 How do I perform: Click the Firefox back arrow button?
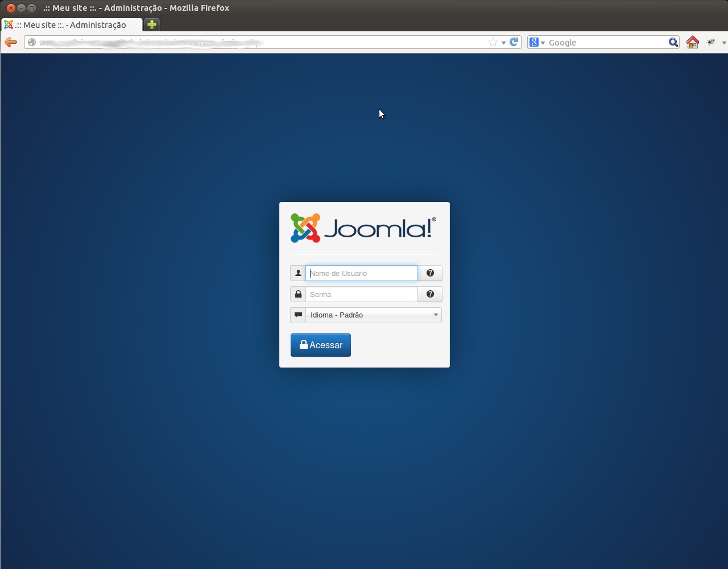coord(10,42)
